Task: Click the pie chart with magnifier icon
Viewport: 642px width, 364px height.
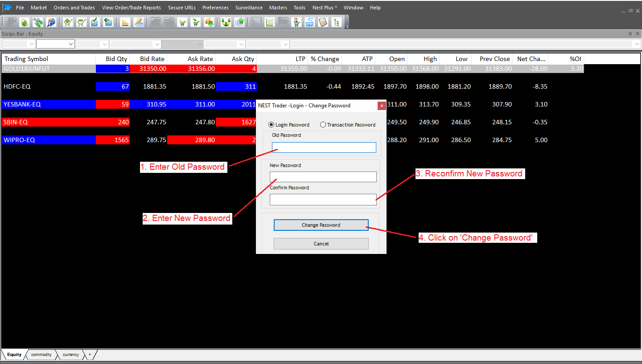Action: coord(51,22)
